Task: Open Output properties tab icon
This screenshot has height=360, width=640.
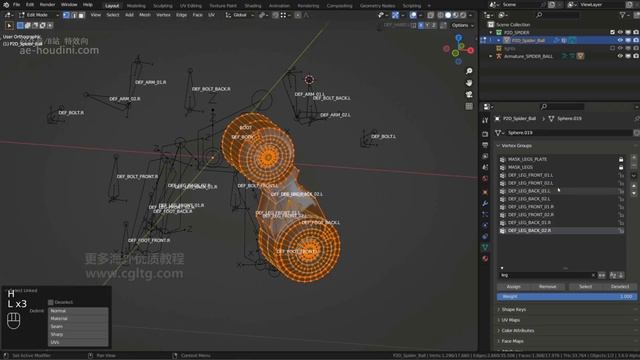Action: pyautogui.click(x=485, y=145)
